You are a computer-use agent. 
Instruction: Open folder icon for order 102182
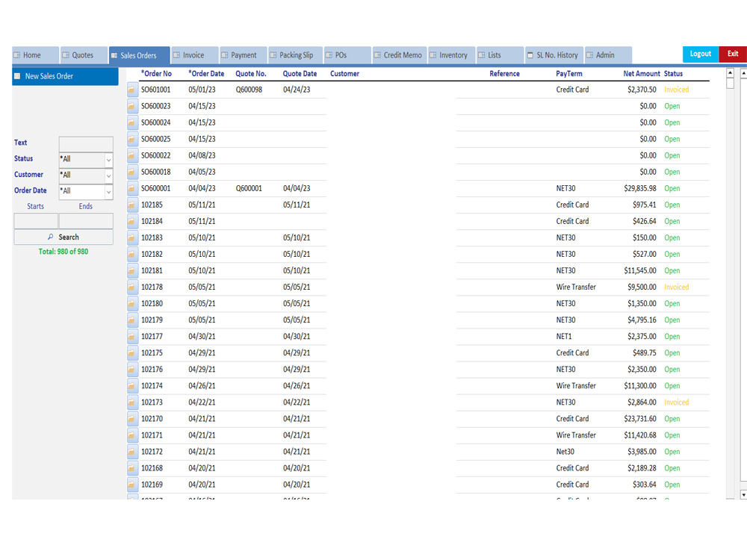click(x=132, y=255)
